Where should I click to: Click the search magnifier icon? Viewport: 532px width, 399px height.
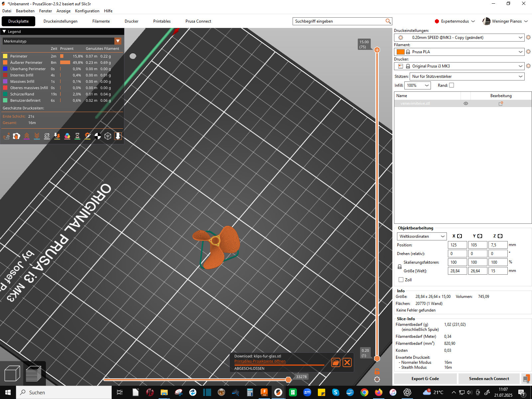tap(388, 21)
